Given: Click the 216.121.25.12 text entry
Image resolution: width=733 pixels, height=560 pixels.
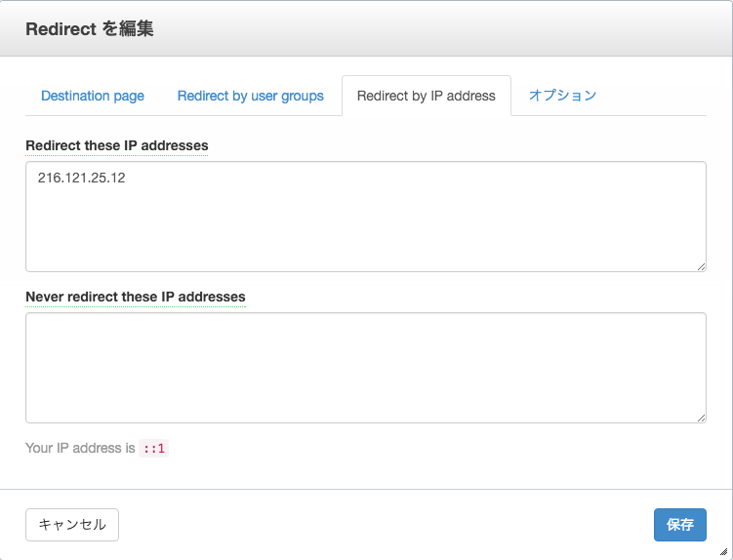Looking at the screenshot, I should 82,179.
